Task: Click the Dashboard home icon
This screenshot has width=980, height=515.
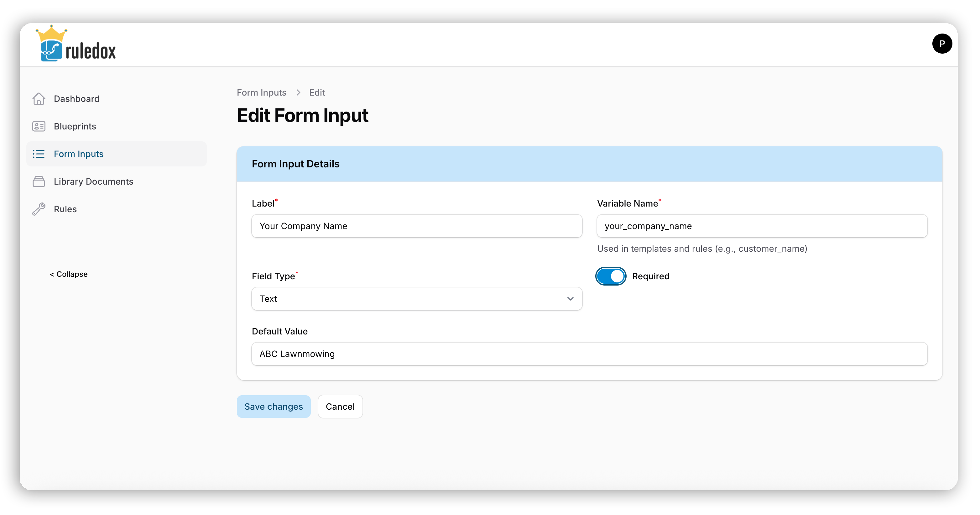Action: click(39, 99)
